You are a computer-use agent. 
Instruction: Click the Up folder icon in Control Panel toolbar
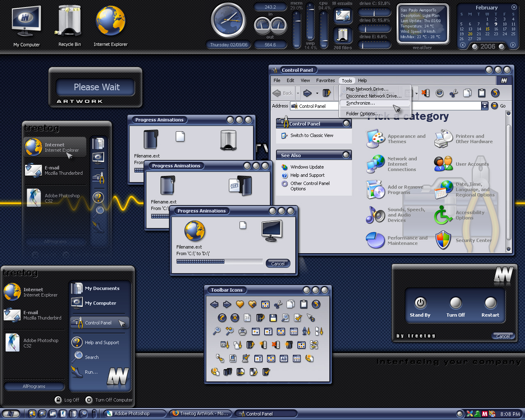click(326, 93)
